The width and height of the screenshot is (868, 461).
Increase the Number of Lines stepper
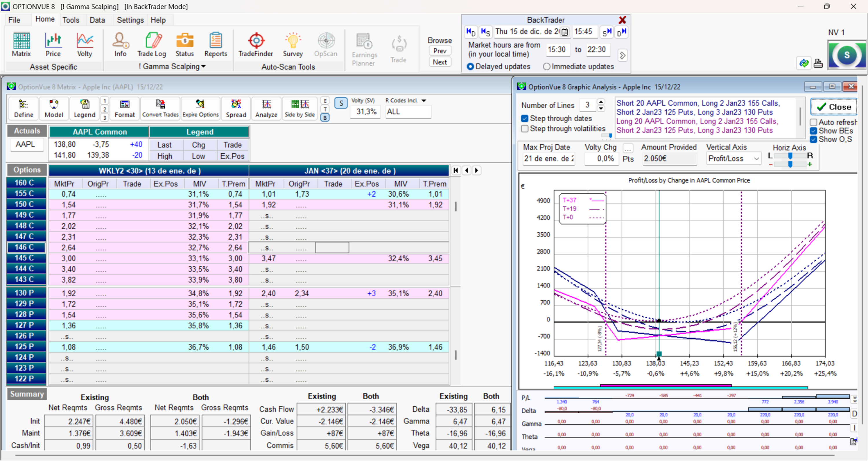click(601, 102)
